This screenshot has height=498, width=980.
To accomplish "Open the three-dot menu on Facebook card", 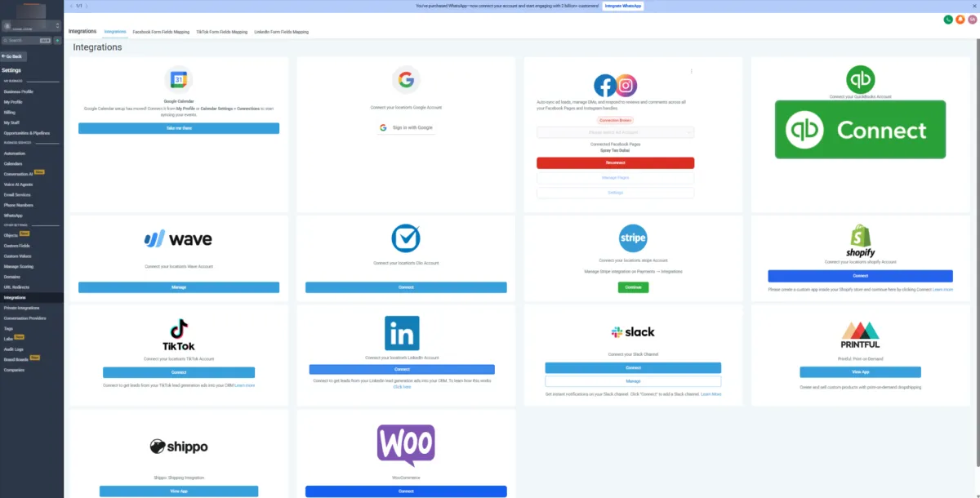I will pyautogui.click(x=692, y=71).
